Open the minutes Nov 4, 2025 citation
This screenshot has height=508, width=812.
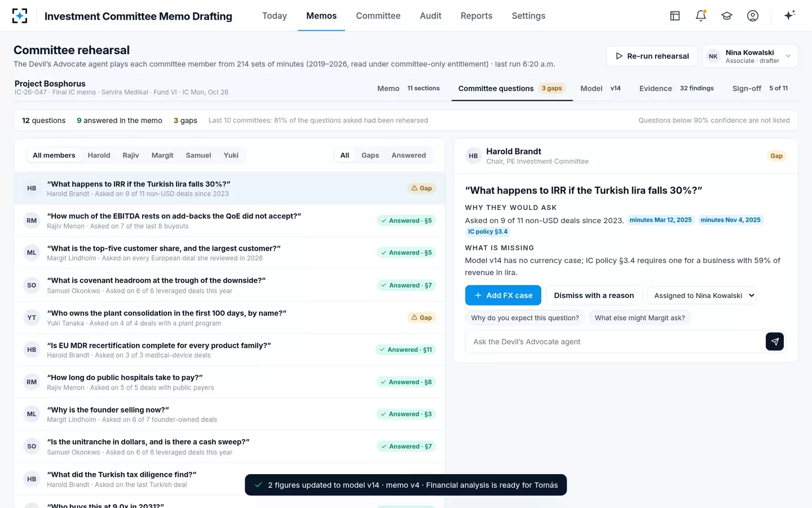(730, 220)
